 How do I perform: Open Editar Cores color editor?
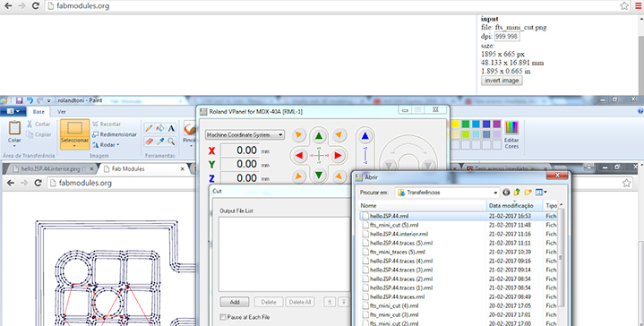point(511,134)
